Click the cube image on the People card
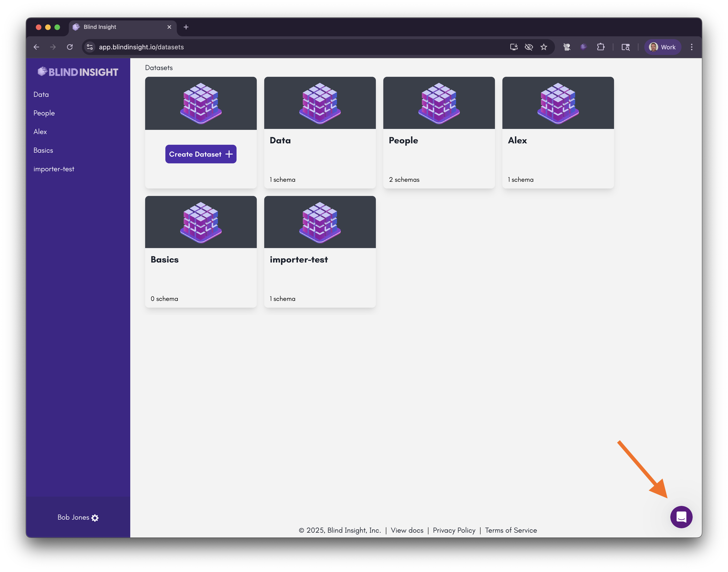Screen dimensions: 728x572 [x=439, y=103]
